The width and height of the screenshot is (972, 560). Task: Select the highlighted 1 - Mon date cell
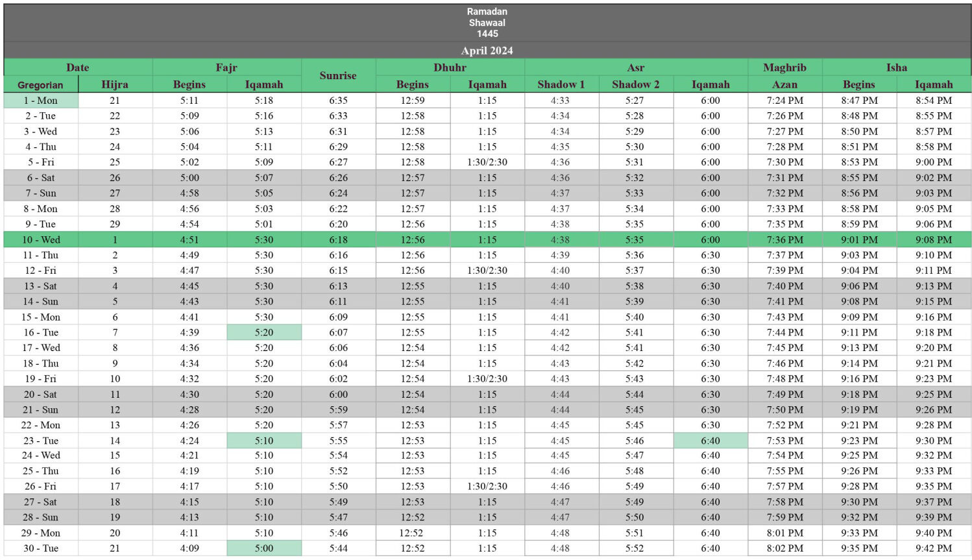(x=41, y=101)
